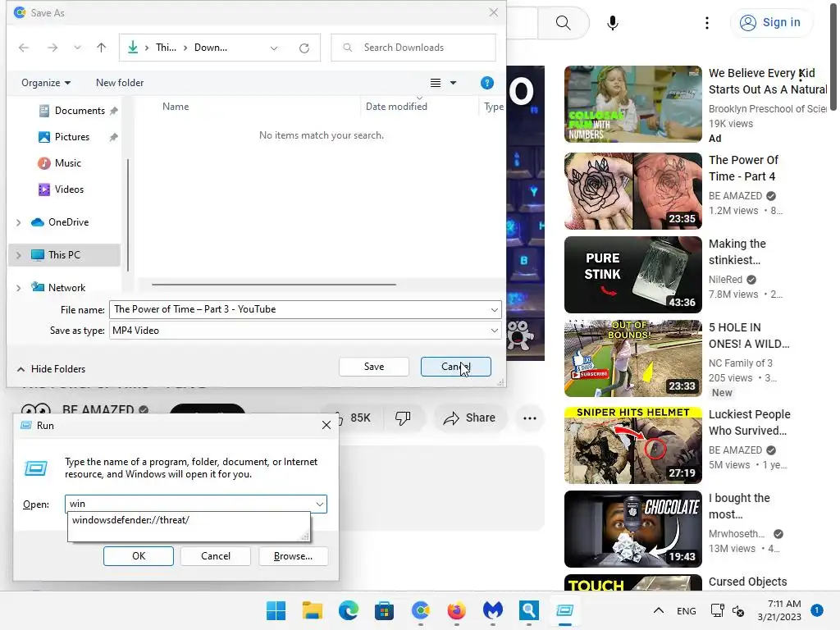Open Microsoft Store from taskbar
Screen dimensions: 840x630
point(384,610)
